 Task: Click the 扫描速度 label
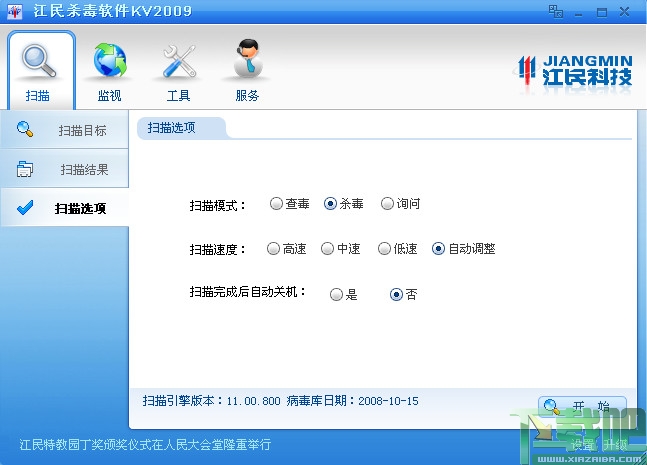[x=217, y=249]
